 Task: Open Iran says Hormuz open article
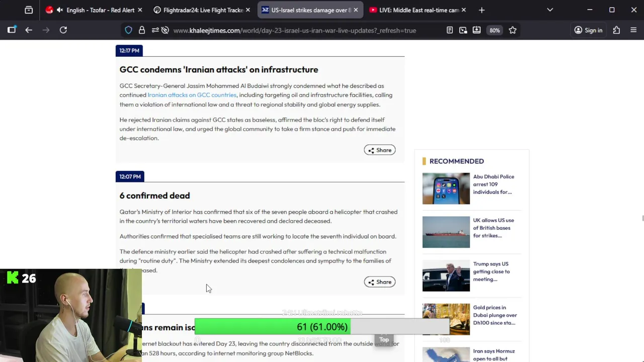(x=494, y=355)
